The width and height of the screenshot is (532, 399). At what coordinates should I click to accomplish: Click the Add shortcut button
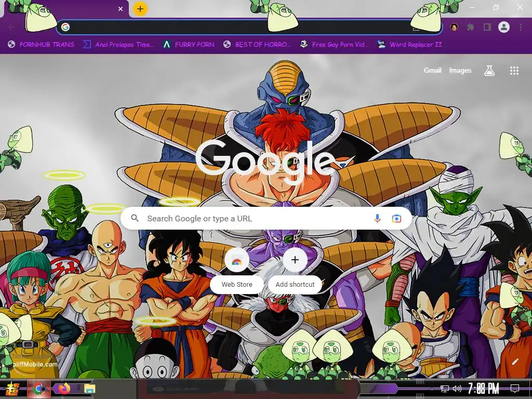pos(295,270)
